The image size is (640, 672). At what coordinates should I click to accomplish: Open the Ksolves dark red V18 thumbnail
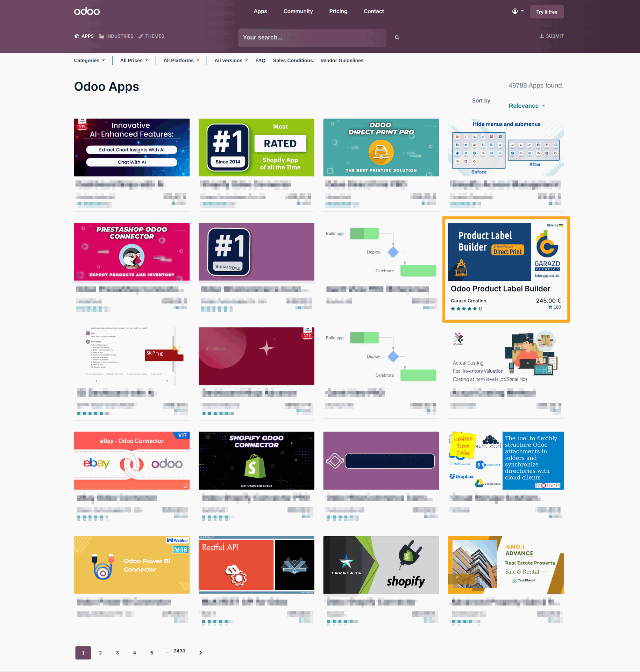coord(256,356)
